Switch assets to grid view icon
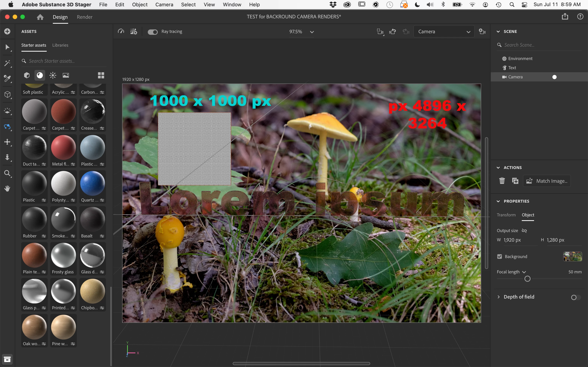This screenshot has width=588, height=367. [x=101, y=75]
